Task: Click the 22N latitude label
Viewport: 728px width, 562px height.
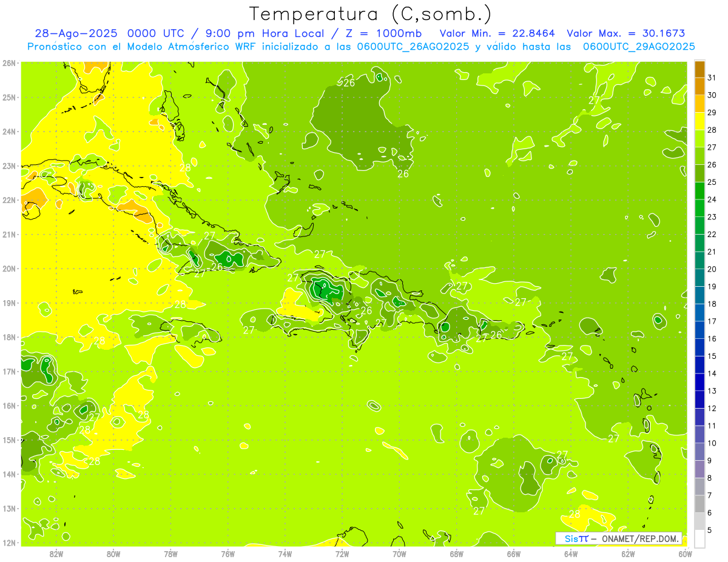Action: click(9, 200)
